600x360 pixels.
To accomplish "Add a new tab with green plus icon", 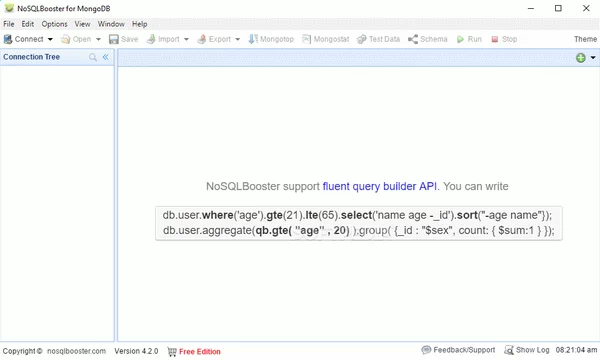I will tap(580, 58).
